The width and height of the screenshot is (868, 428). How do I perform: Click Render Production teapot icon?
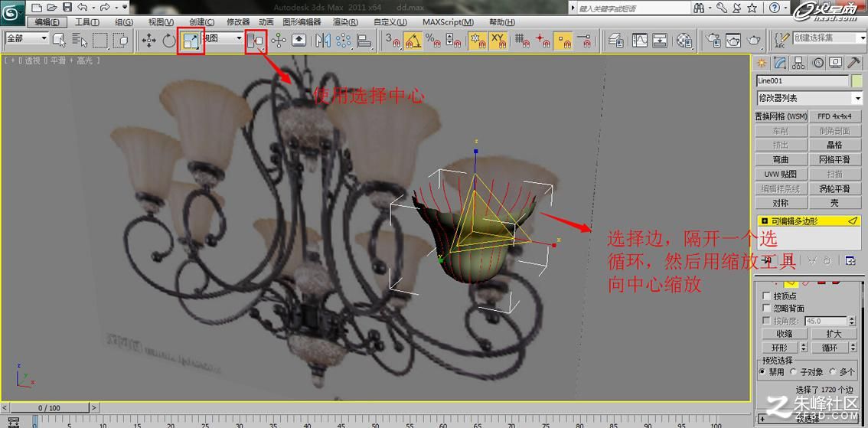[753, 40]
